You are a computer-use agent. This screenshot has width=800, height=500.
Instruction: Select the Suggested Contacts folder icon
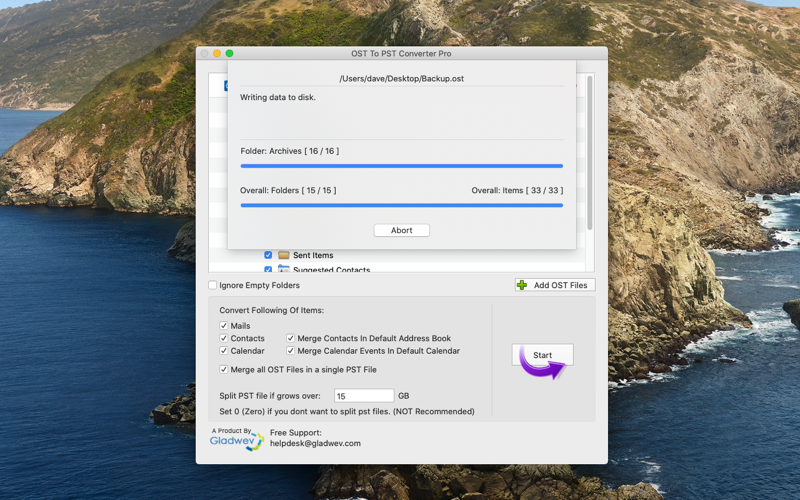[x=284, y=268]
